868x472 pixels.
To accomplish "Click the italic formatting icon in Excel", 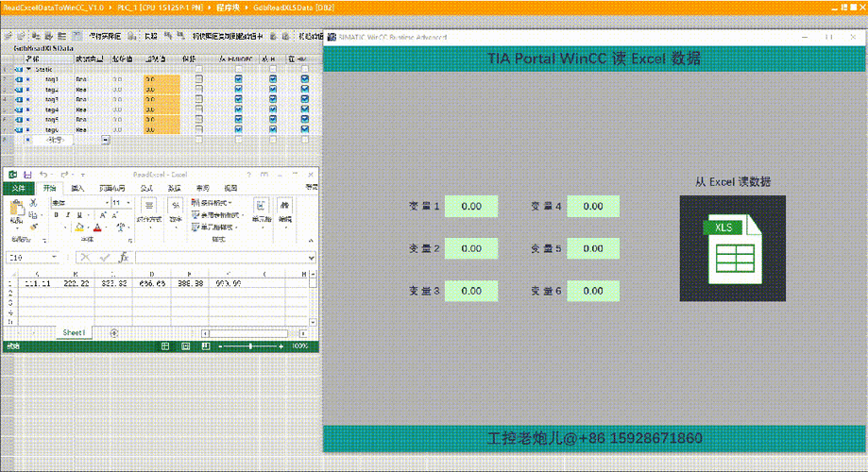I will tap(67, 214).
